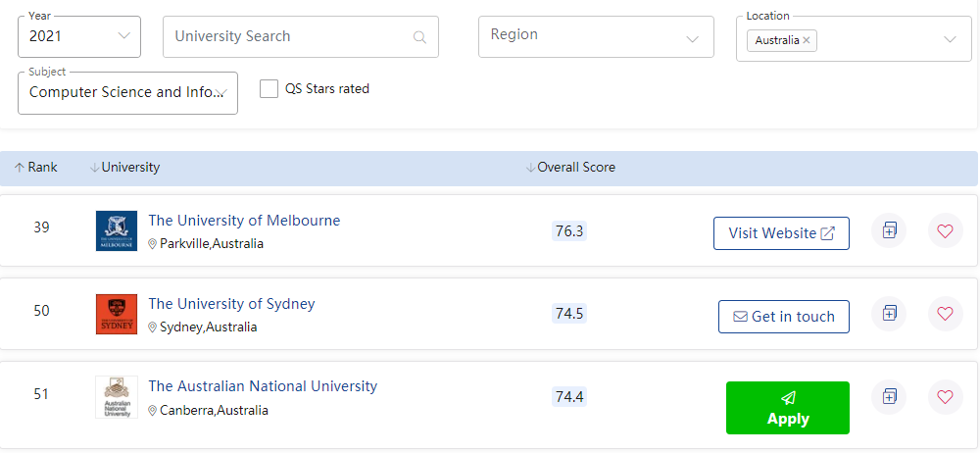Click the University of Sydney logo
This screenshot has width=980, height=453.
(x=117, y=314)
